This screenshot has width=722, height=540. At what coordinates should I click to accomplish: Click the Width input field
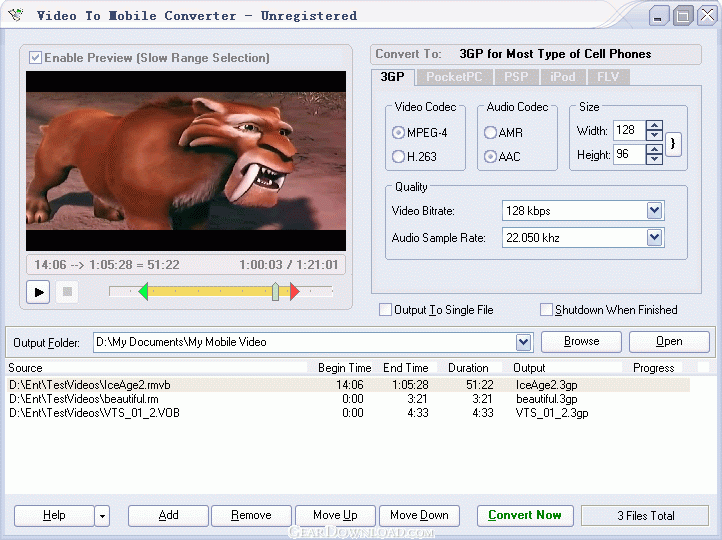click(x=629, y=130)
